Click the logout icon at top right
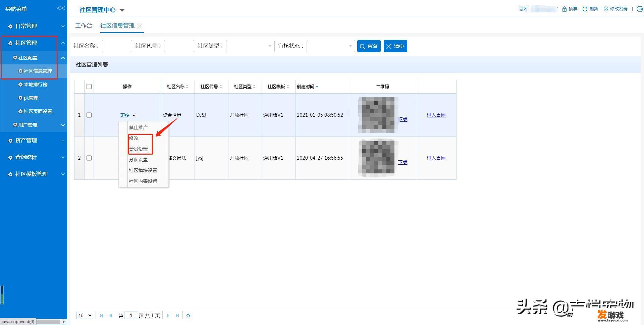644x325 pixels. 640,9
